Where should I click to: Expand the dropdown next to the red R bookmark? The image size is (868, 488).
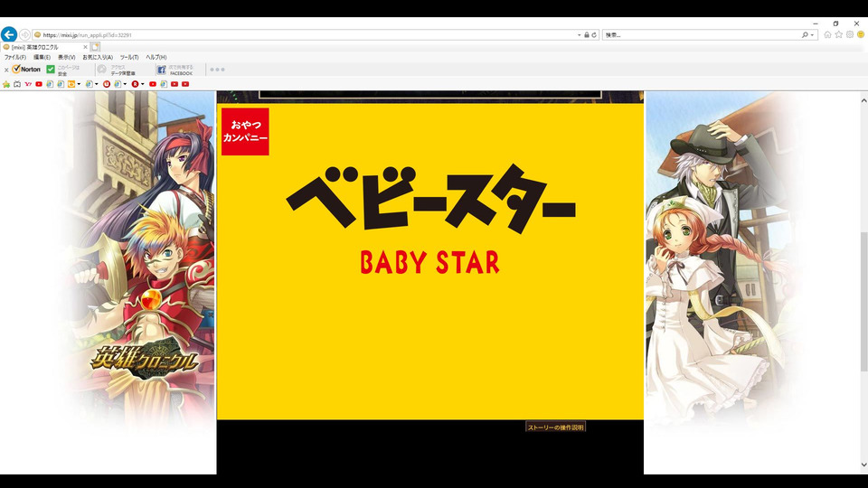pos(142,84)
